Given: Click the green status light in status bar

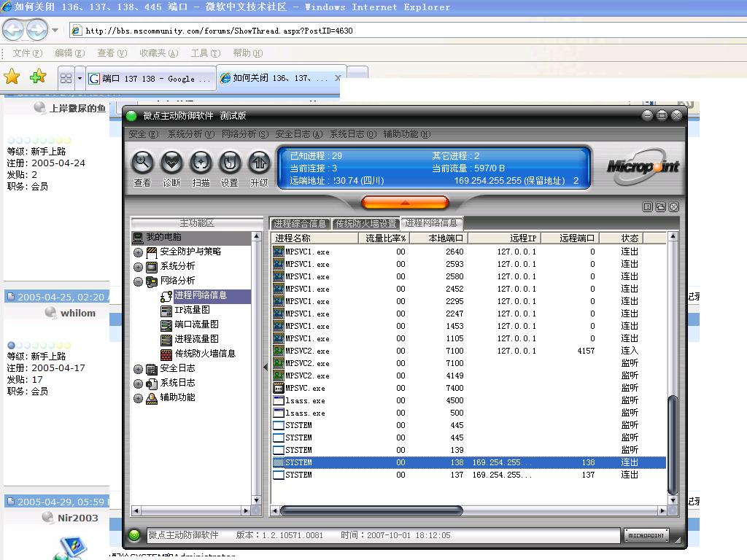Looking at the screenshot, I should pyautogui.click(x=134, y=535).
